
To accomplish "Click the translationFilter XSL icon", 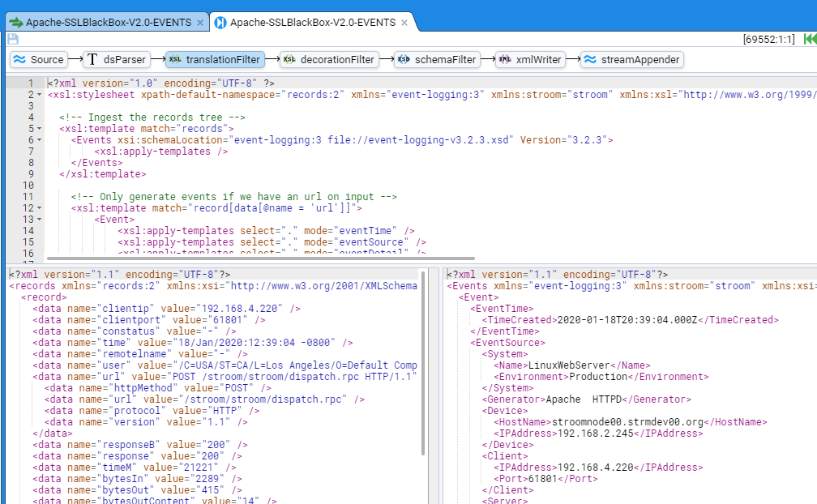I will (x=175, y=59).
